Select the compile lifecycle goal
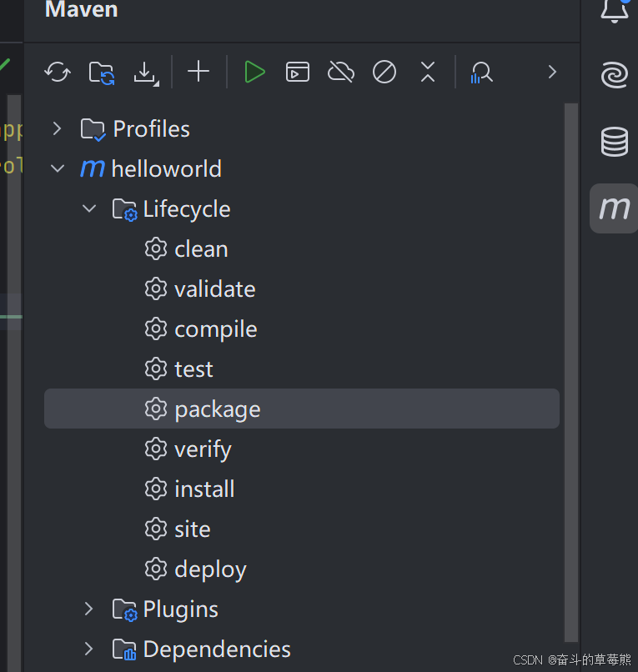638x672 pixels. (x=302, y=329)
